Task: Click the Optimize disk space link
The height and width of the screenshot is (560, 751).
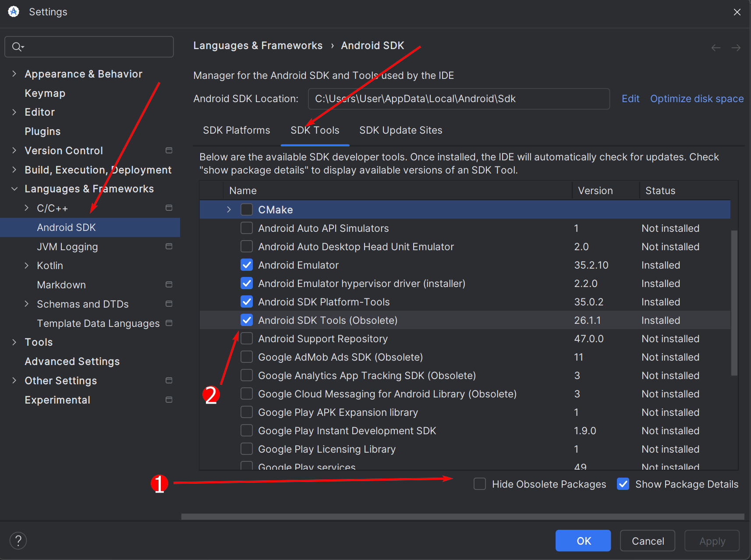Action: click(x=697, y=99)
